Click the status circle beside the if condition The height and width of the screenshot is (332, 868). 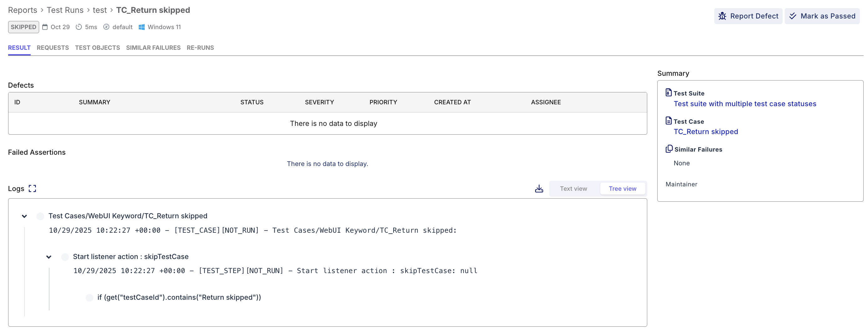(89, 298)
